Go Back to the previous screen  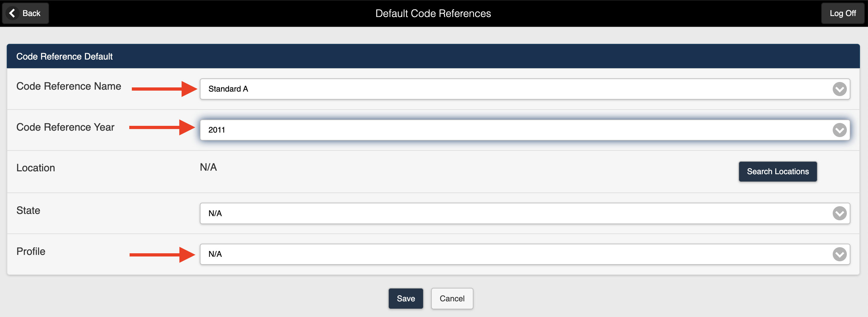tap(25, 13)
